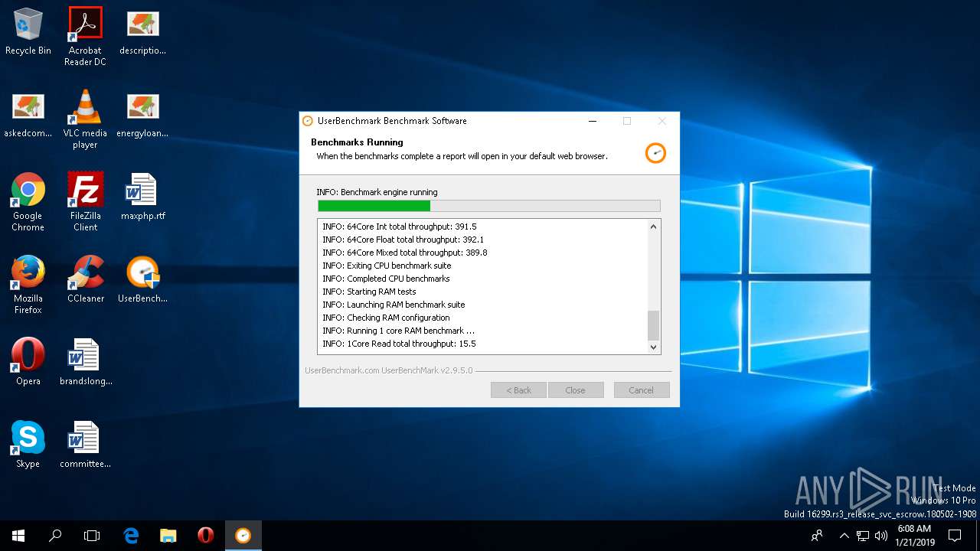
Task: Open the People icon in system tray
Action: (818, 536)
